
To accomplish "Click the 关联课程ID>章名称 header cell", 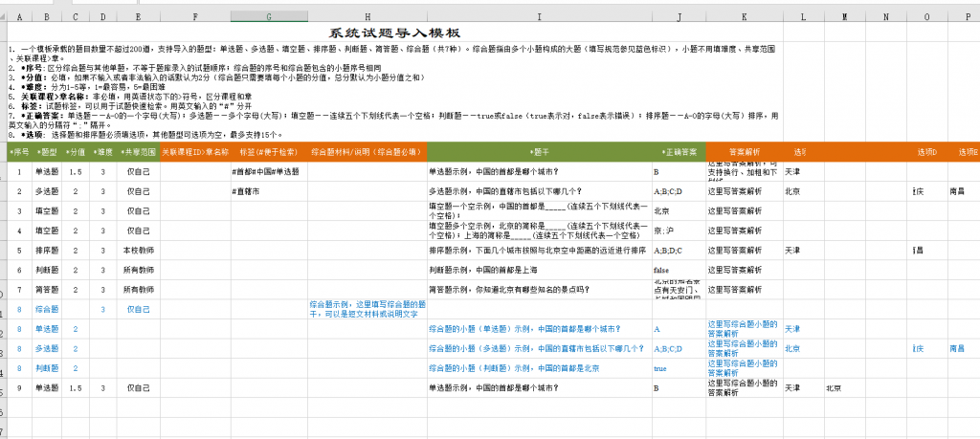I will pyautogui.click(x=195, y=152).
